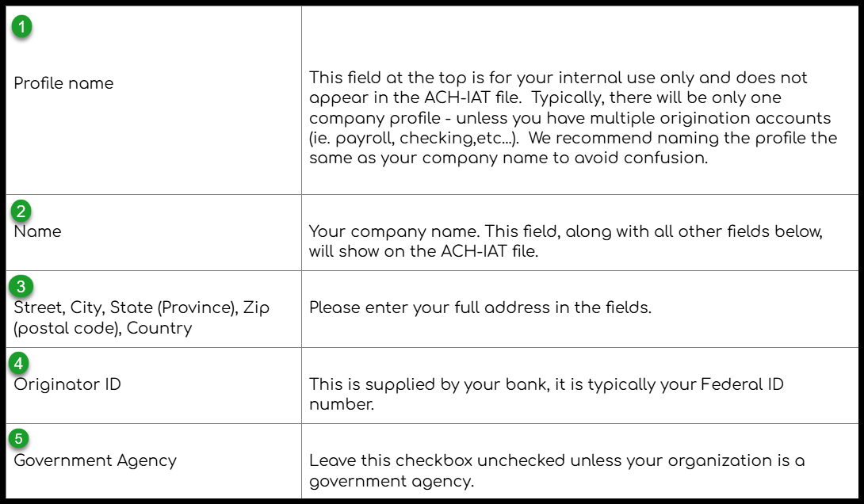Click the 'Name' label in row two
Viewport: 864px width, 504px height.
click(x=37, y=231)
